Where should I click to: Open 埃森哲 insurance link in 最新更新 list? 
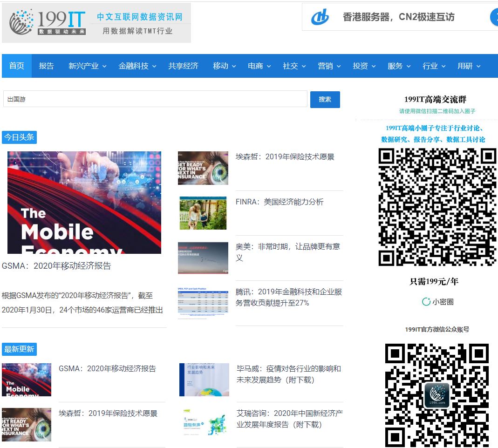click(x=108, y=414)
